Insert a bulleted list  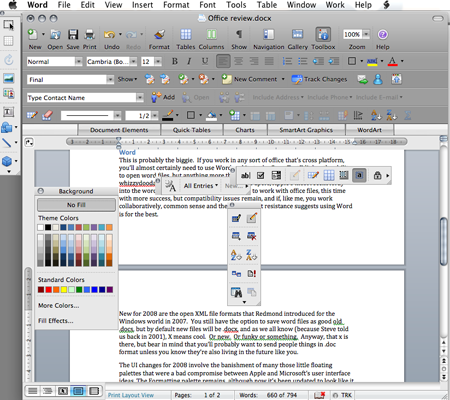pyautogui.click(x=303, y=61)
